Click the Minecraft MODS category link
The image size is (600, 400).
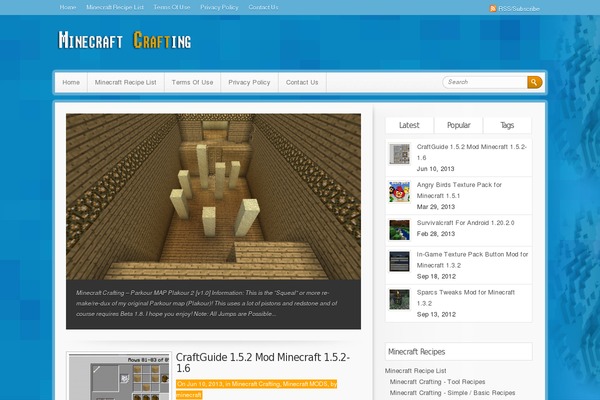[x=305, y=384]
